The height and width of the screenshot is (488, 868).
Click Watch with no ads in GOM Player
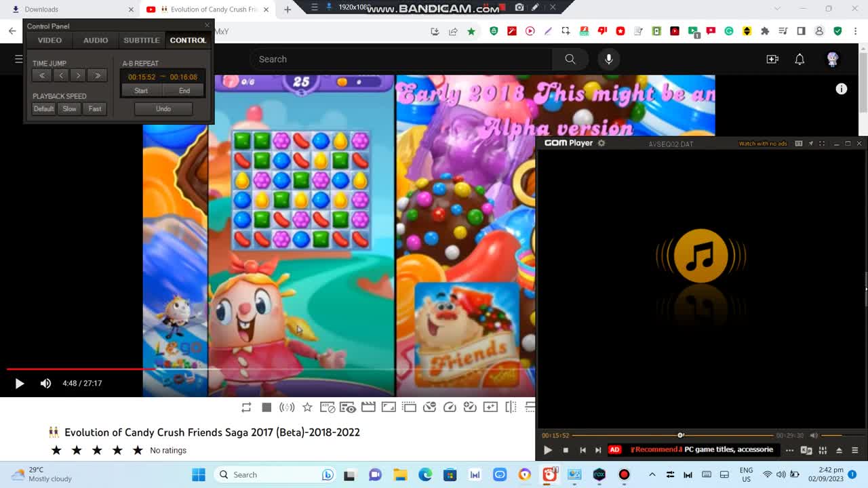click(763, 144)
